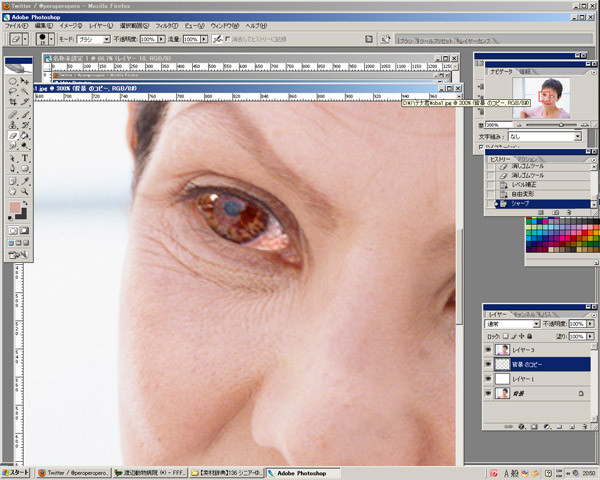Select the Lasso tool
The image size is (600, 480).
(13, 91)
